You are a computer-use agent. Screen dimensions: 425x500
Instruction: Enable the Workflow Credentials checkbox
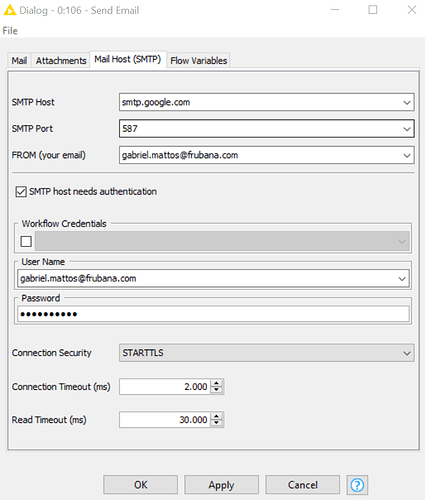coord(26,241)
